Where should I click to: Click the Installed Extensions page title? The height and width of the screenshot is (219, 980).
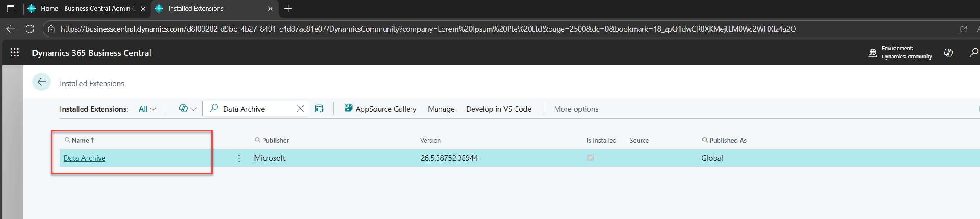(92, 84)
